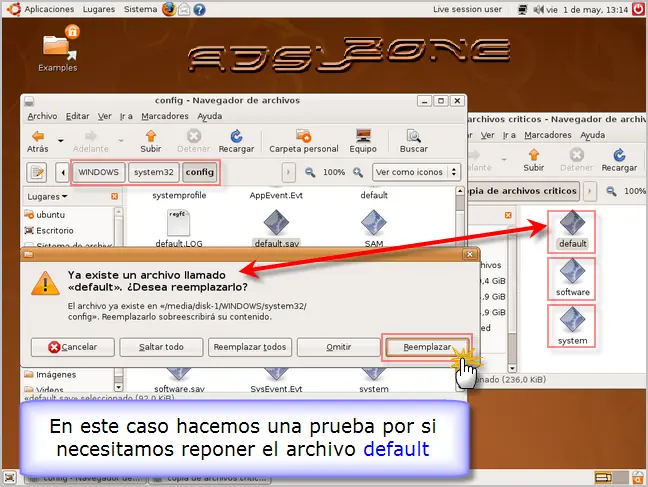The height and width of the screenshot is (487, 648).
Task: Open the panel clock and calendar
Action: click(x=587, y=9)
